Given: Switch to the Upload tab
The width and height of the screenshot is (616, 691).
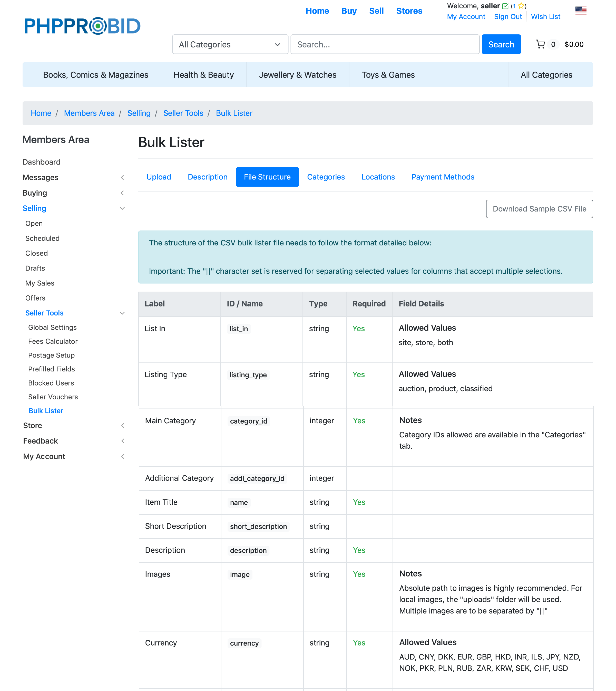Looking at the screenshot, I should coord(158,177).
